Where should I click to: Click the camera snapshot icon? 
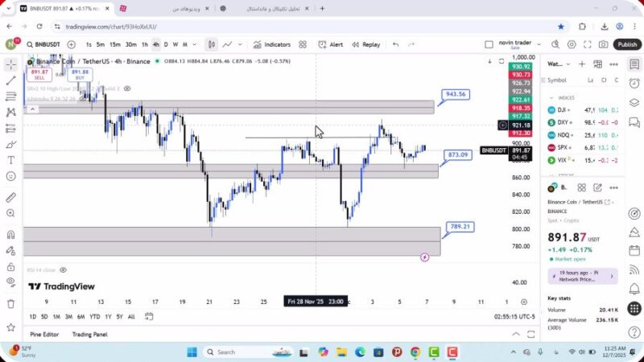(605, 44)
